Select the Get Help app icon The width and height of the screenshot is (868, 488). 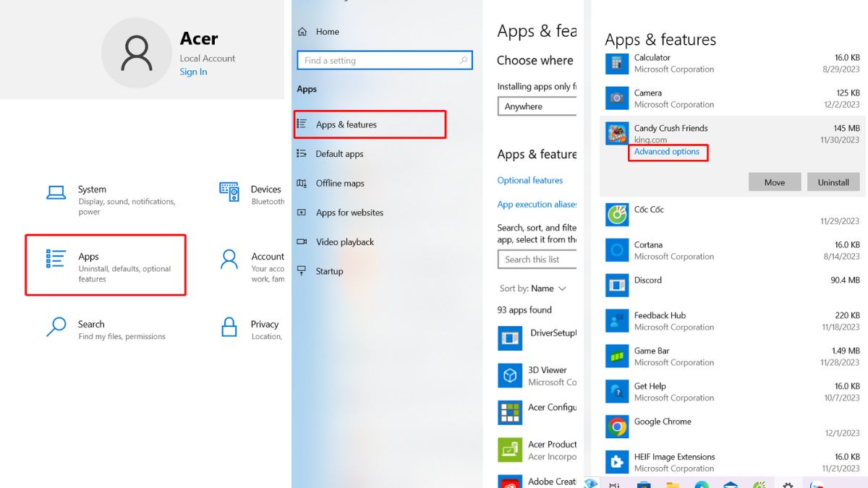(x=617, y=391)
